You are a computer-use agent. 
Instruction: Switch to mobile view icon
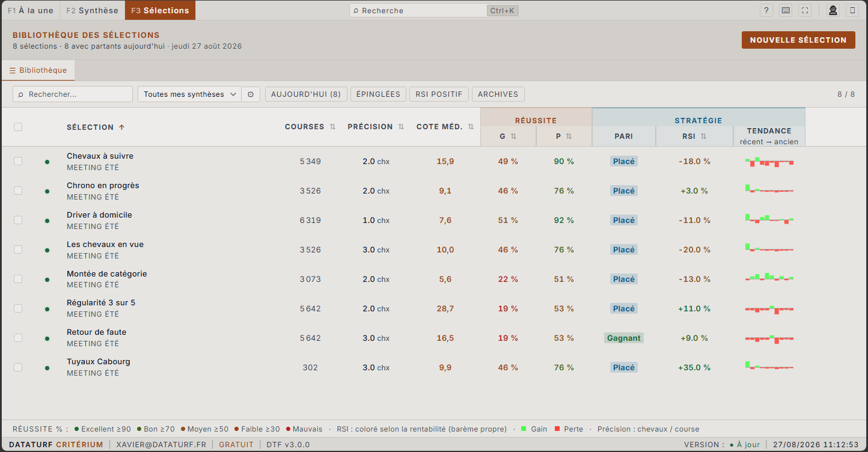click(x=852, y=10)
